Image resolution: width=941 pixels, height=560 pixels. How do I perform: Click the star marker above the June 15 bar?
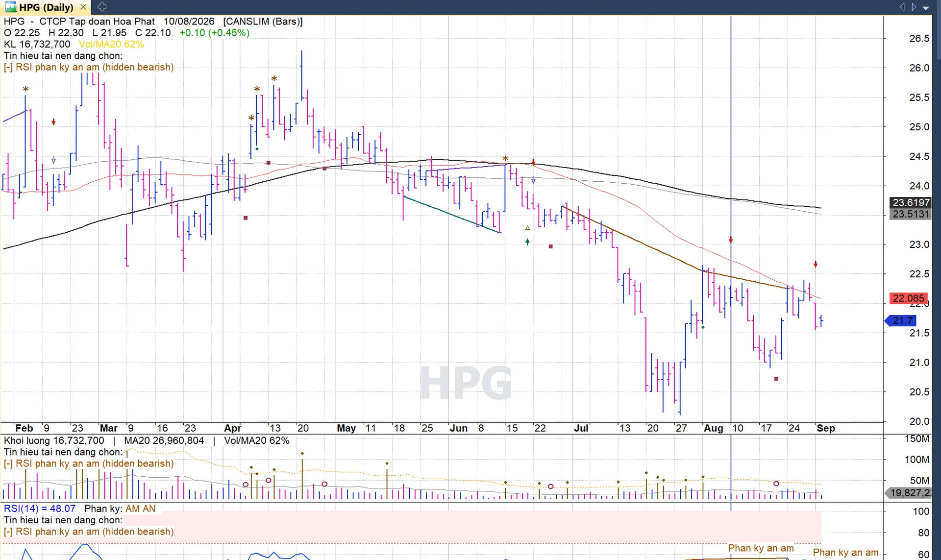tap(505, 159)
